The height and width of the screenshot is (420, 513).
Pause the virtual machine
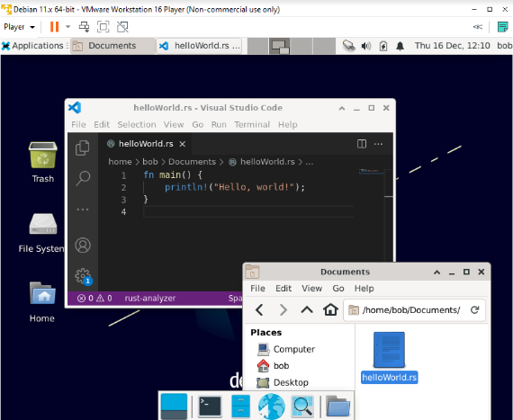pos(54,27)
